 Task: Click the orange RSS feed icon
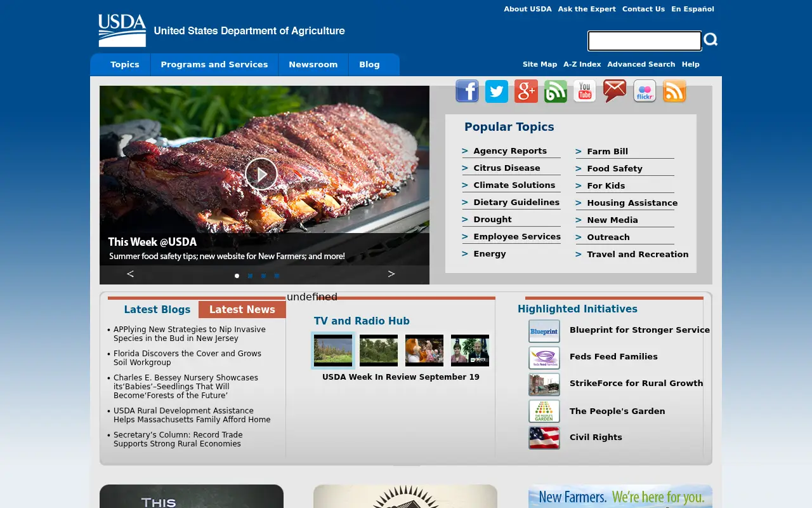coord(674,91)
